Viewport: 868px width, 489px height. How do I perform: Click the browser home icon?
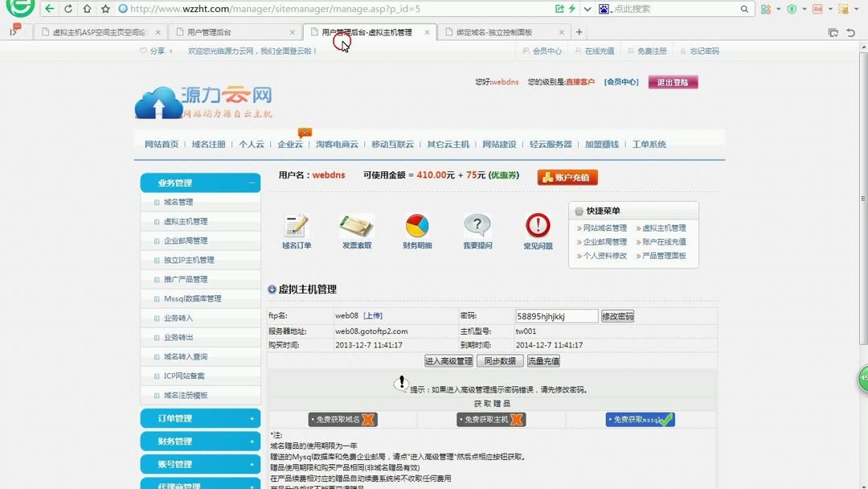coord(87,10)
